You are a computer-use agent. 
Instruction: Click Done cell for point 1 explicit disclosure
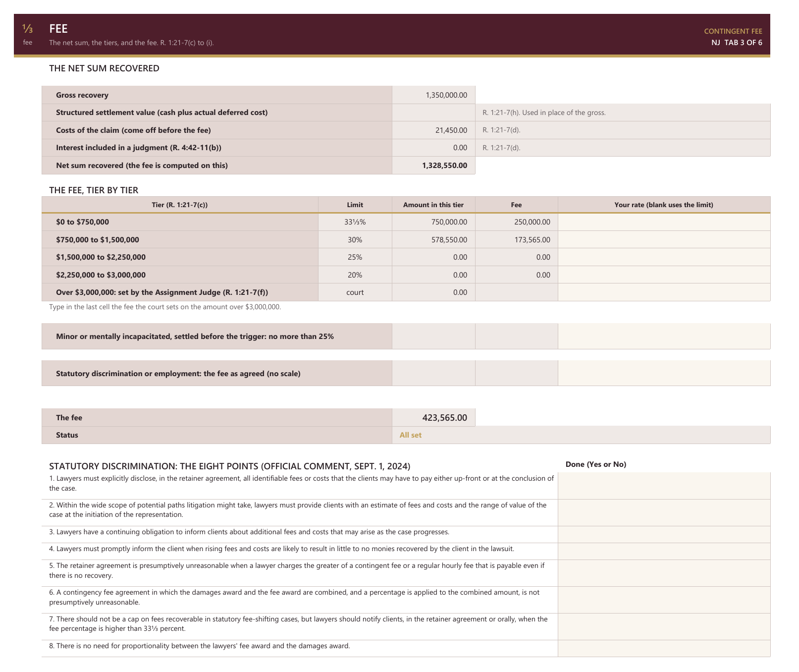(x=664, y=486)
